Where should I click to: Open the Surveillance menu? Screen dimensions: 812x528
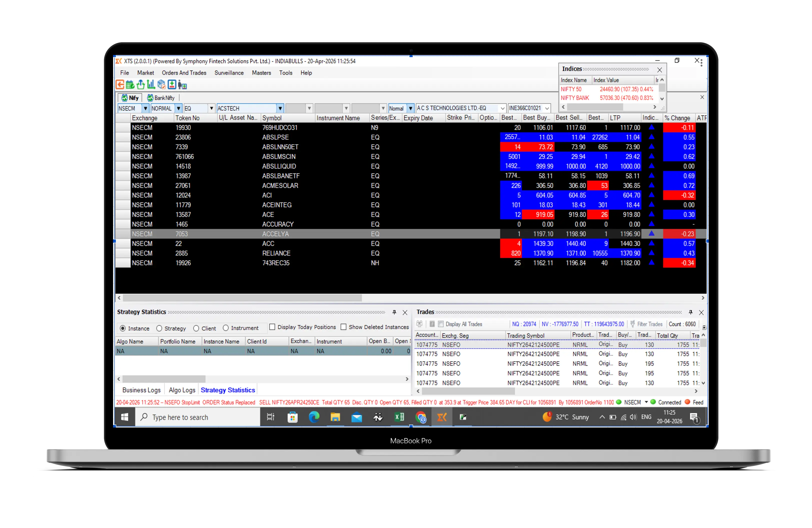point(229,72)
